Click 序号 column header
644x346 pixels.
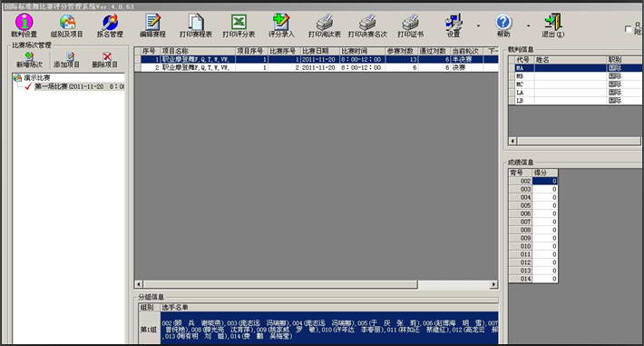[150, 51]
